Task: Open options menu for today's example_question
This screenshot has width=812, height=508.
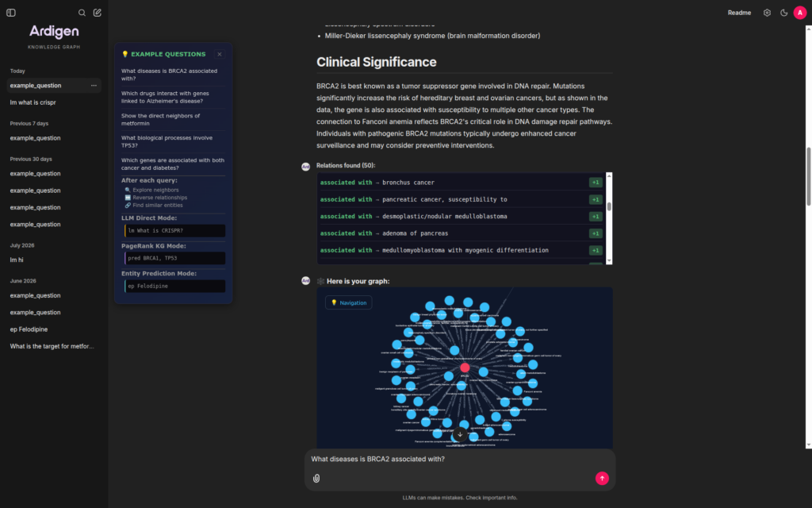Action: point(94,86)
